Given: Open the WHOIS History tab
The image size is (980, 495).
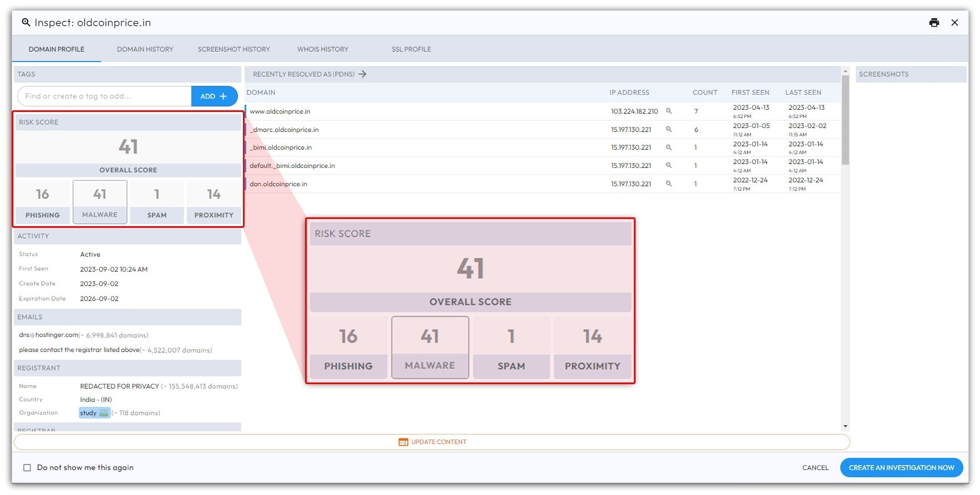Looking at the screenshot, I should coord(322,49).
